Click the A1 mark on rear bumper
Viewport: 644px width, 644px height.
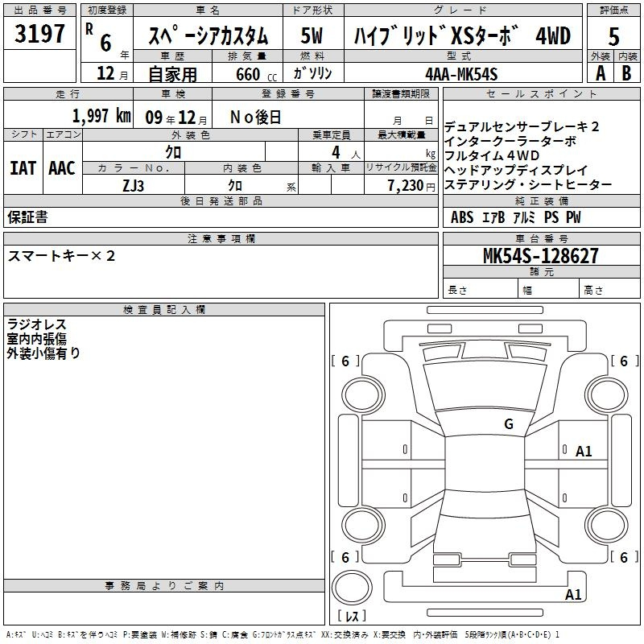click(573, 594)
